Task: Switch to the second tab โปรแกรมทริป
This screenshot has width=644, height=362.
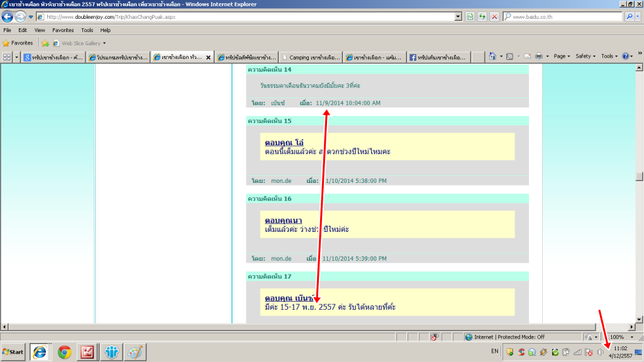Action: [118, 57]
